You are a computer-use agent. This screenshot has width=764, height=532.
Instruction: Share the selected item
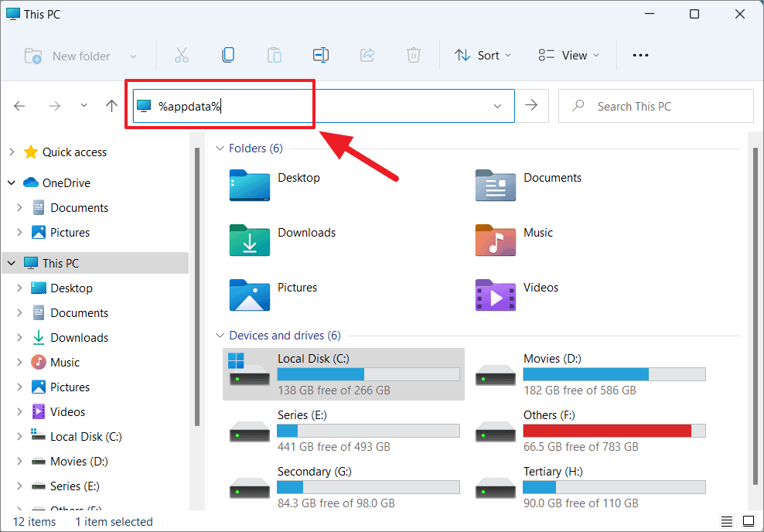click(367, 55)
